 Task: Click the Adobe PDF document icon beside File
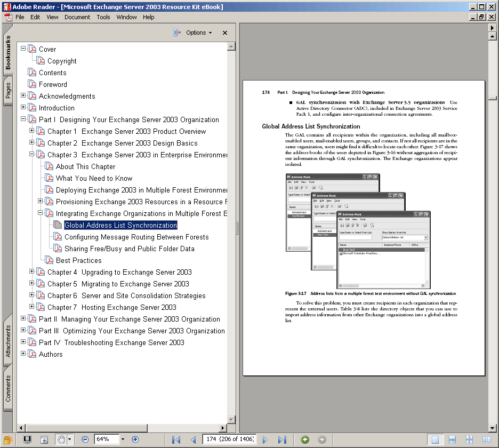[x=8, y=17]
